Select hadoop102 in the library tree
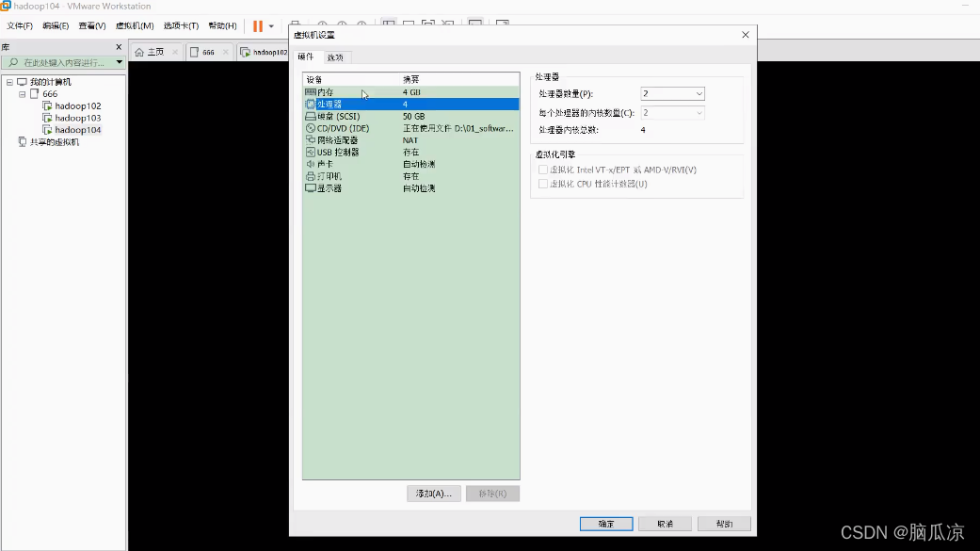The width and height of the screenshot is (980, 551). point(77,105)
